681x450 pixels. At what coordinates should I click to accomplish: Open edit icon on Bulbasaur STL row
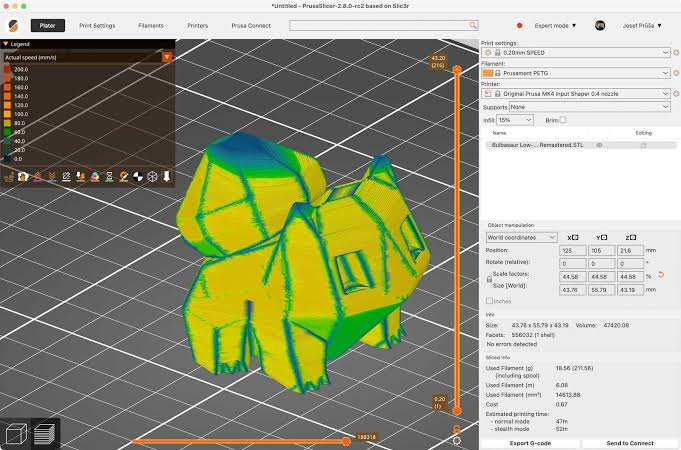[x=644, y=145]
